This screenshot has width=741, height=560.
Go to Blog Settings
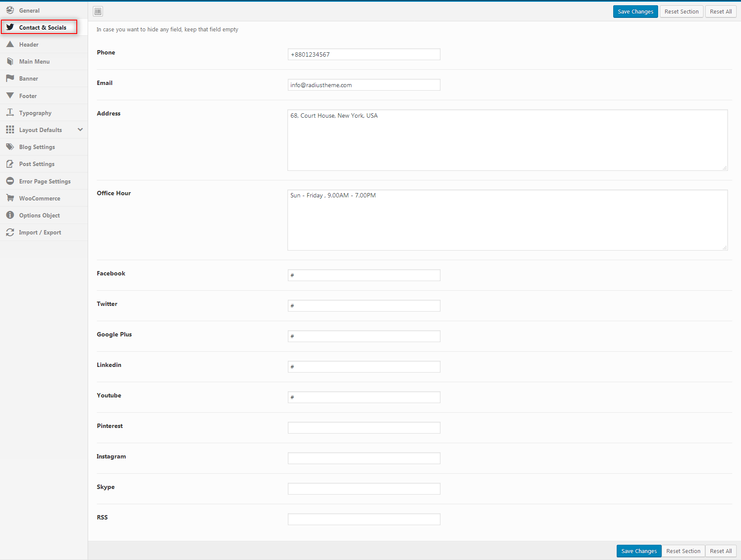click(44, 147)
